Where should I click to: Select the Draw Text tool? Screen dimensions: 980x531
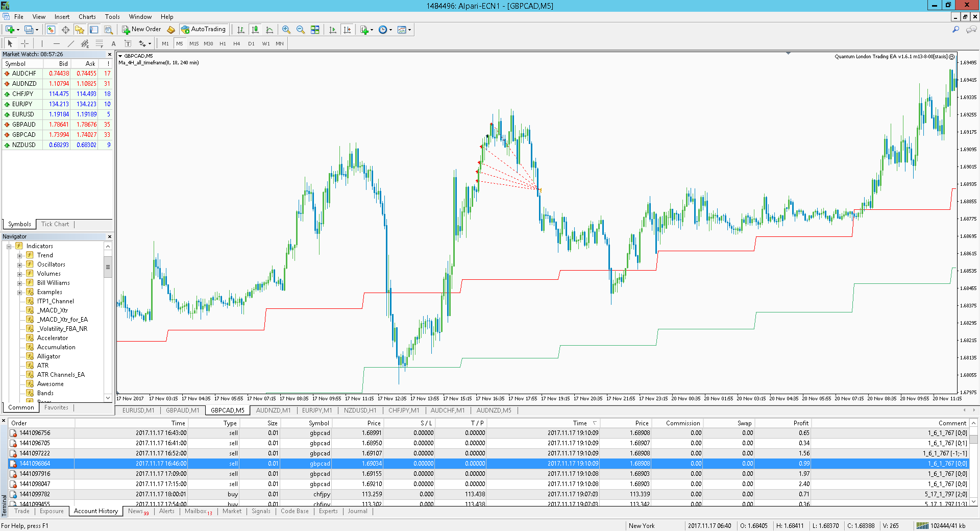(114, 43)
